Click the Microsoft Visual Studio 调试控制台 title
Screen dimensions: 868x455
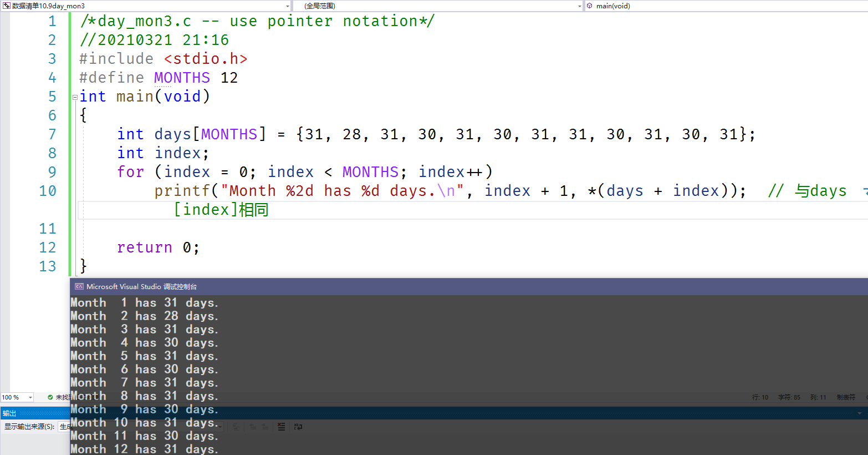coord(142,287)
